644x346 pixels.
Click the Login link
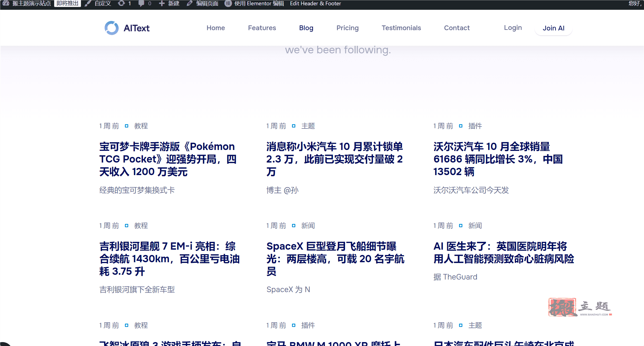point(513,28)
